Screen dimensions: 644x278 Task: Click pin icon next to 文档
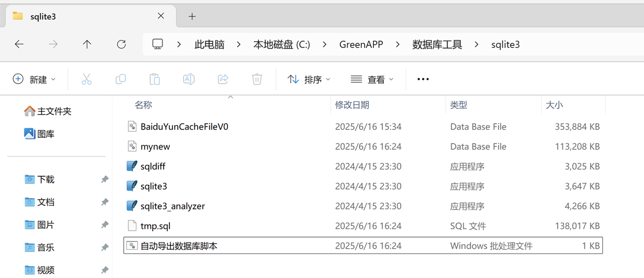pyautogui.click(x=104, y=202)
